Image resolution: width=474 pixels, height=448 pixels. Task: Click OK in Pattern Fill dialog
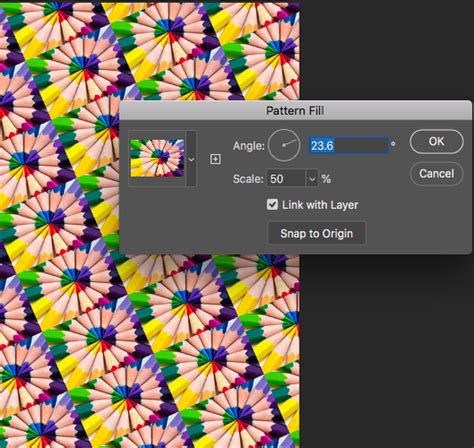[436, 141]
